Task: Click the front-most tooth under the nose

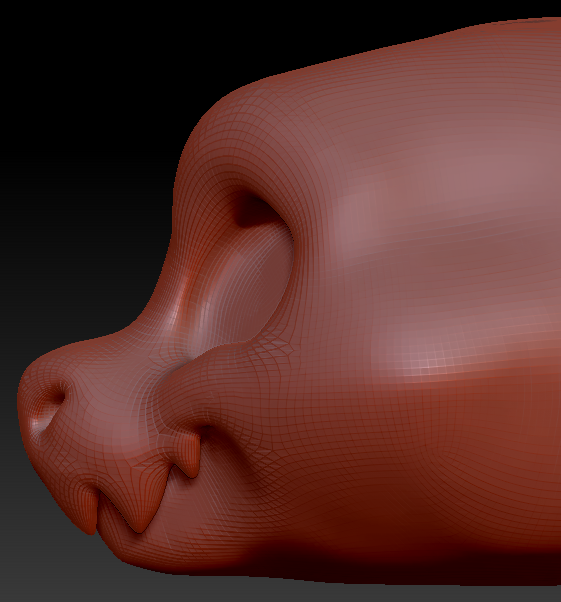Action: (88, 513)
